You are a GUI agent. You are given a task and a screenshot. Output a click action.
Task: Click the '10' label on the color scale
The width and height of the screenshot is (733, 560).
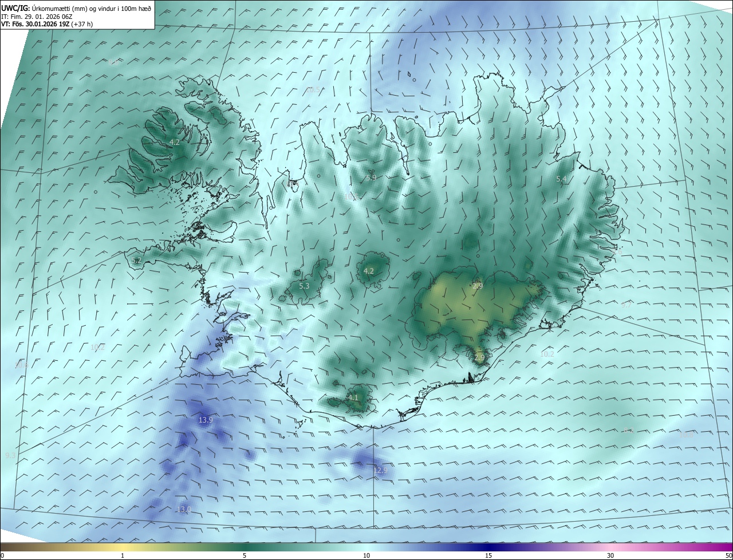coord(366,556)
